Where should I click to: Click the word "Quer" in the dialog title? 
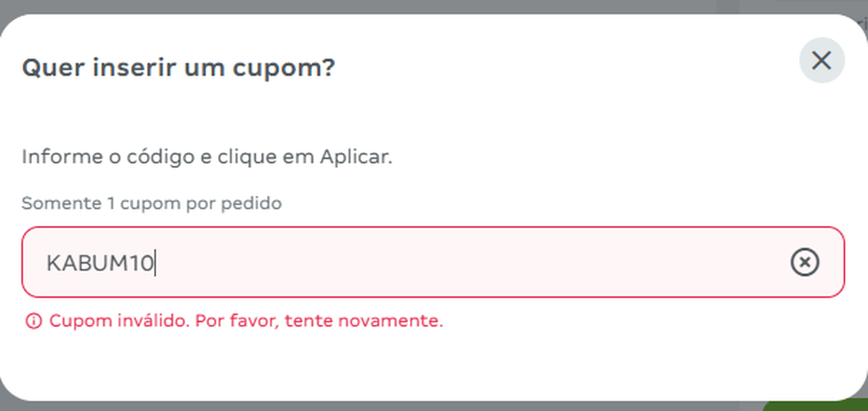(47, 67)
